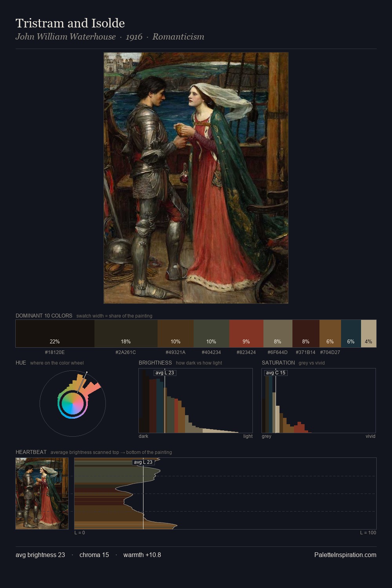
Task: Click the 'L = 0' heartbeat axis label
Action: tap(80, 533)
